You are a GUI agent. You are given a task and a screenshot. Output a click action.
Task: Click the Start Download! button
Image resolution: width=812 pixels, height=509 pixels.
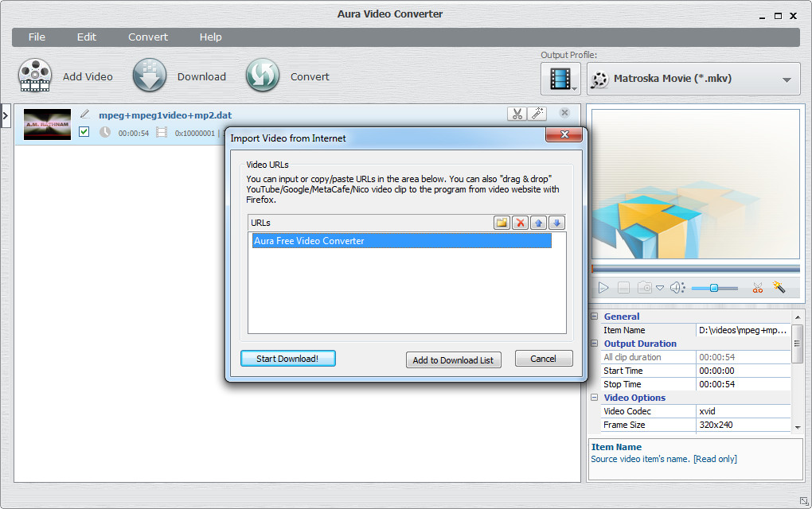(x=287, y=359)
